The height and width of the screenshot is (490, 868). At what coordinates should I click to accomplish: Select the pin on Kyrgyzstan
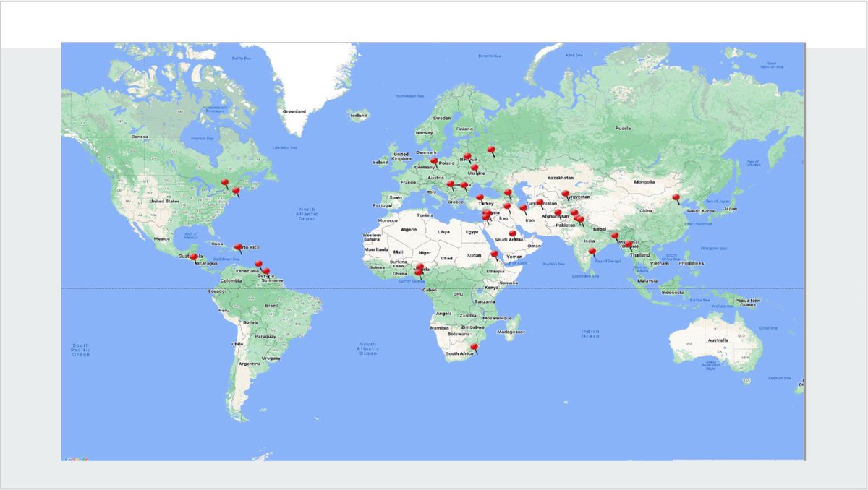[x=565, y=194]
